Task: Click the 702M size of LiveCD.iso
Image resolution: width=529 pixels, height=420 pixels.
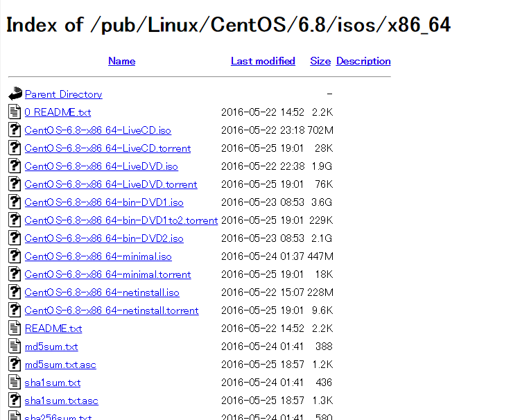Action: click(320, 130)
